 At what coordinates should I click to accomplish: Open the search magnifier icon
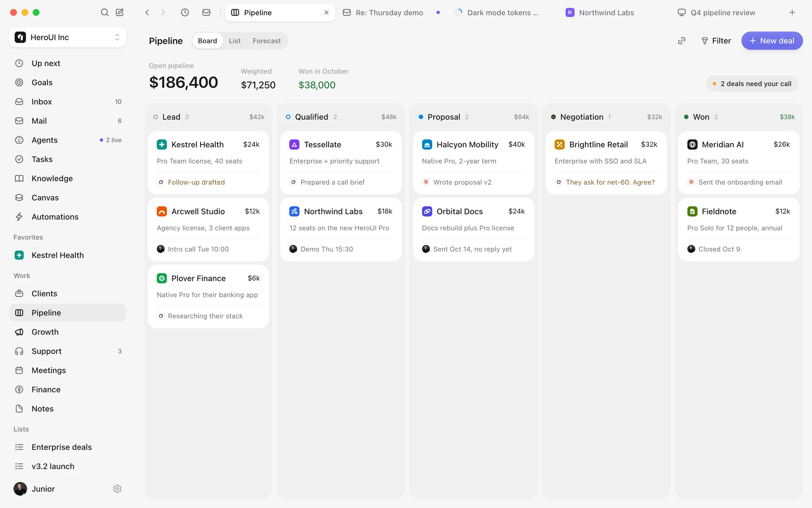(104, 12)
